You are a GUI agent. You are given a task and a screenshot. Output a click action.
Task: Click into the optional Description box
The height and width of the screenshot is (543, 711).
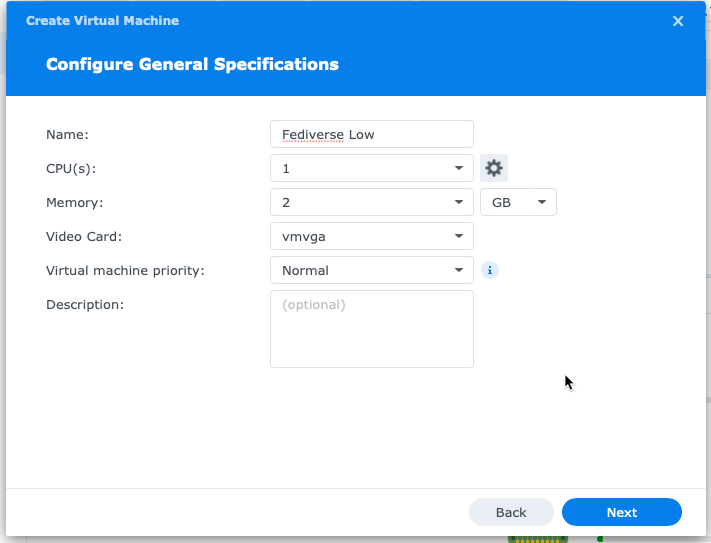click(x=371, y=329)
